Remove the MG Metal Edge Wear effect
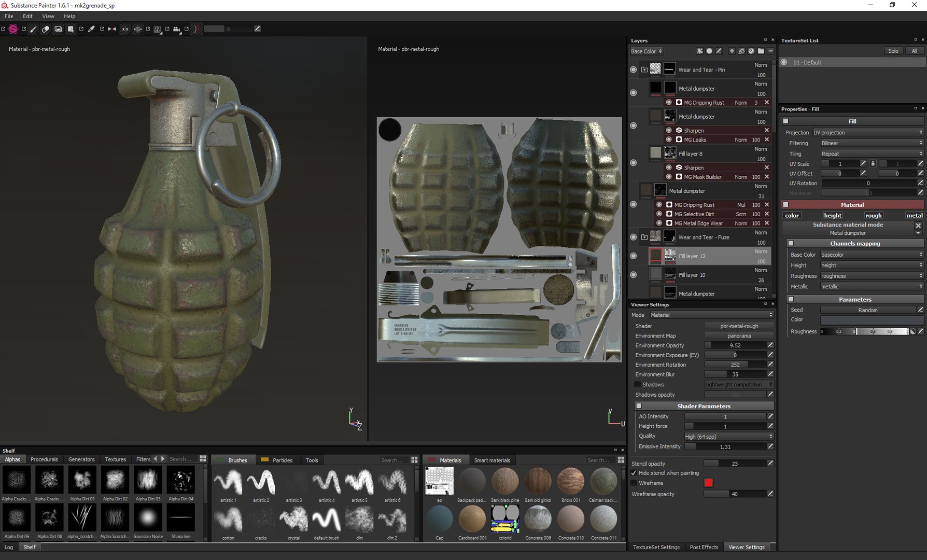The height and width of the screenshot is (560, 927). 767,223
